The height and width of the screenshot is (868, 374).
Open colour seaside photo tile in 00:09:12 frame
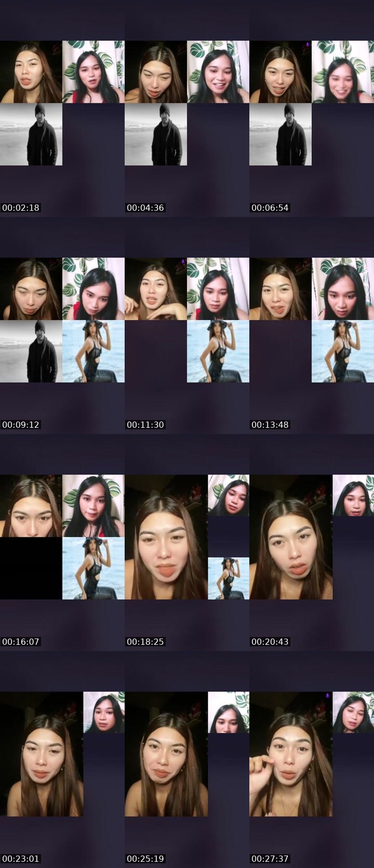click(x=94, y=351)
